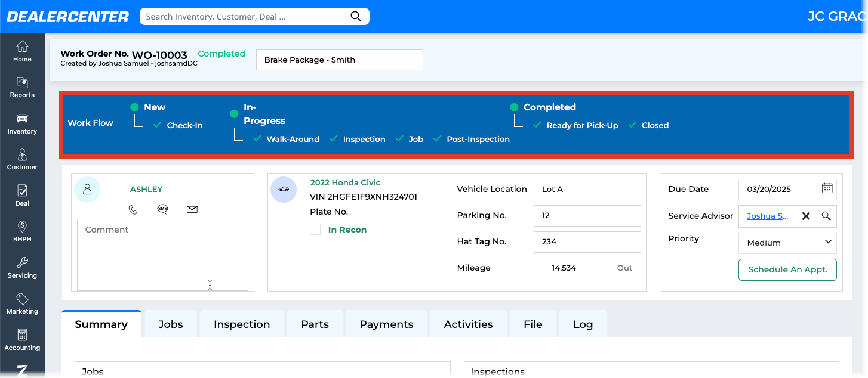The width and height of the screenshot is (868, 378).
Task: Click the vehicle car icon
Action: (x=284, y=190)
